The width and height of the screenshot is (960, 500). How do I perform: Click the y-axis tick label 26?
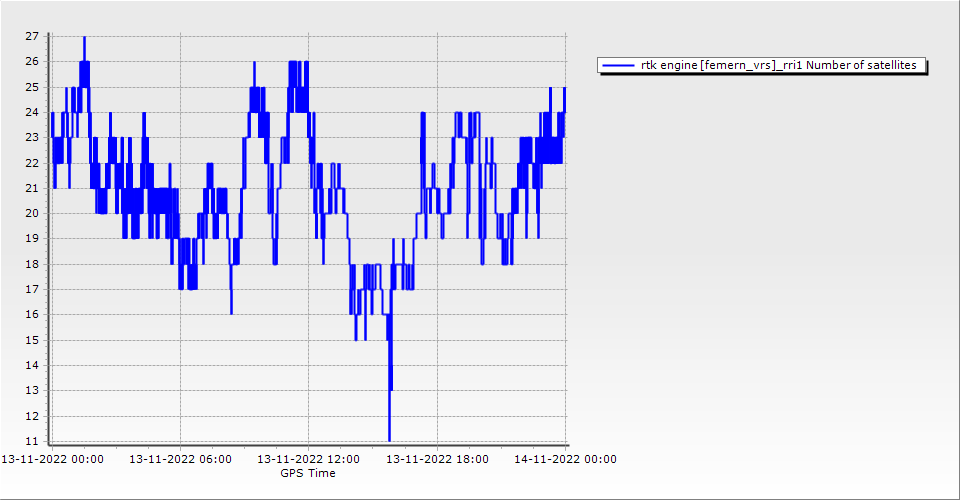pyautogui.click(x=32, y=61)
